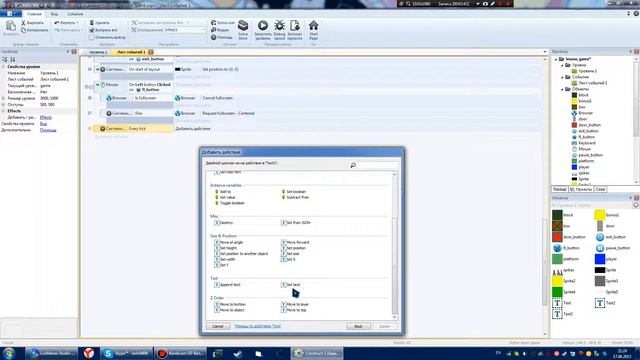The height and width of the screenshot is (360, 640).
Task: Select bonus1 yellow object in Objects panel
Action: coord(607,215)
